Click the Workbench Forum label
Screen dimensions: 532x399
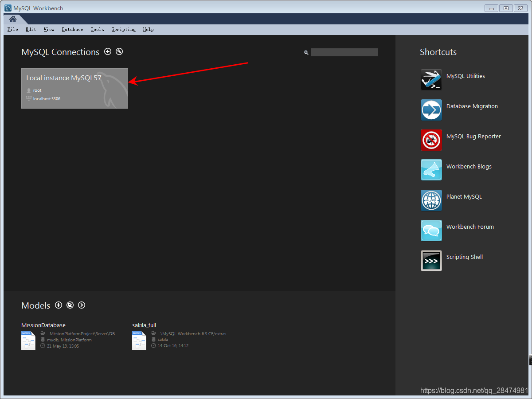(470, 227)
